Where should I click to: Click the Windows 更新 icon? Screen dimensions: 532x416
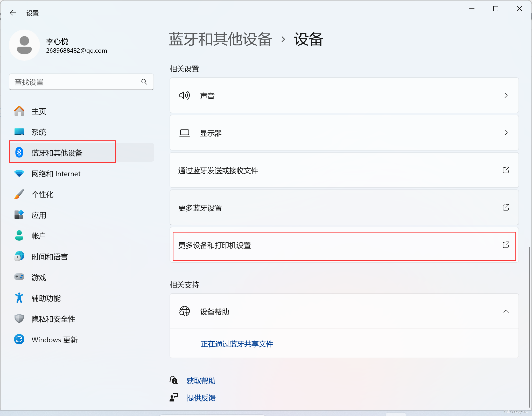(x=19, y=339)
